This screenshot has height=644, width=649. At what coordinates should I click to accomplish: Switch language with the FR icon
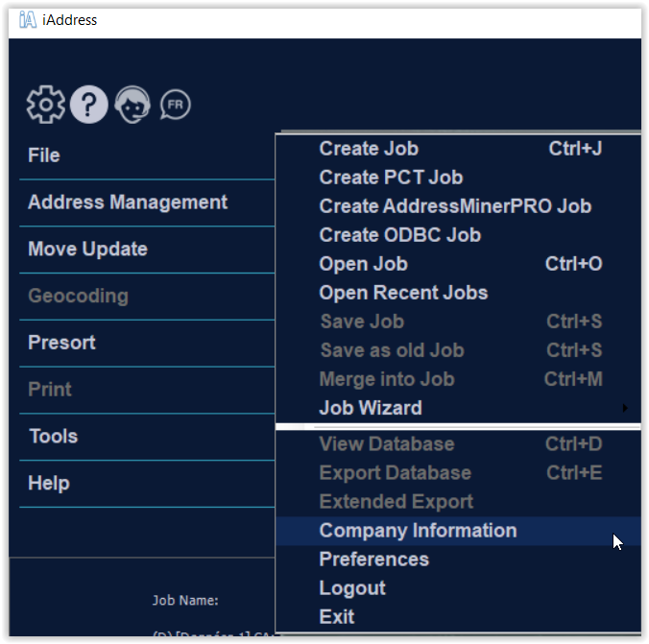click(x=175, y=105)
